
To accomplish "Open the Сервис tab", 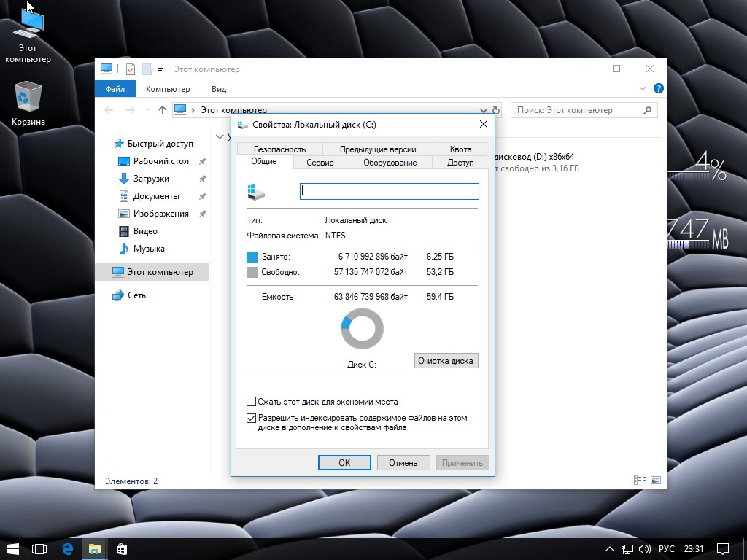I will pyautogui.click(x=320, y=163).
